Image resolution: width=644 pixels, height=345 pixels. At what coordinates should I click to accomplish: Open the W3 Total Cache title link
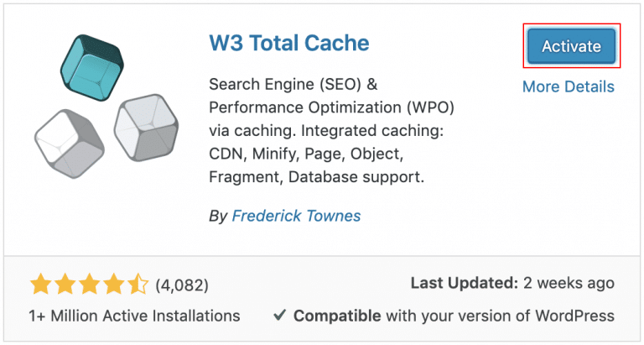click(289, 42)
